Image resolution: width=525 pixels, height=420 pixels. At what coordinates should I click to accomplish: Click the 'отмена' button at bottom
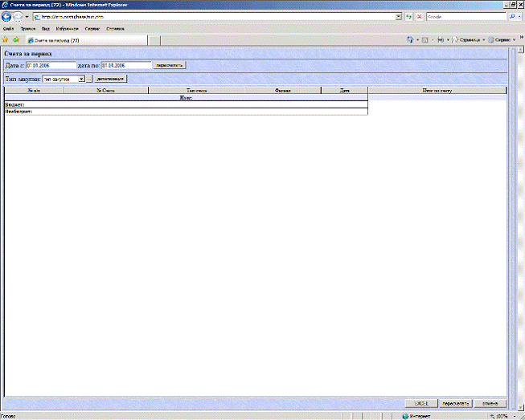[x=490, y=403]
